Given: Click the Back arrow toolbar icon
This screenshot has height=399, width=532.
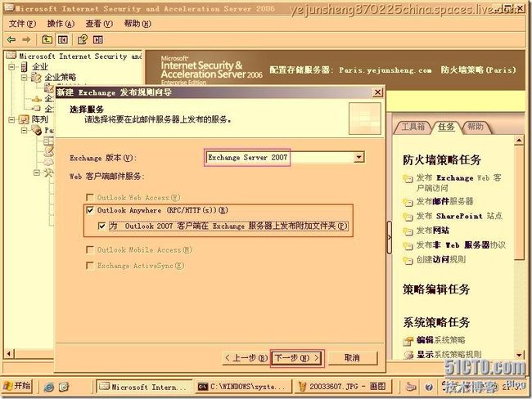Looking at the screenshot, I should 11,40.
